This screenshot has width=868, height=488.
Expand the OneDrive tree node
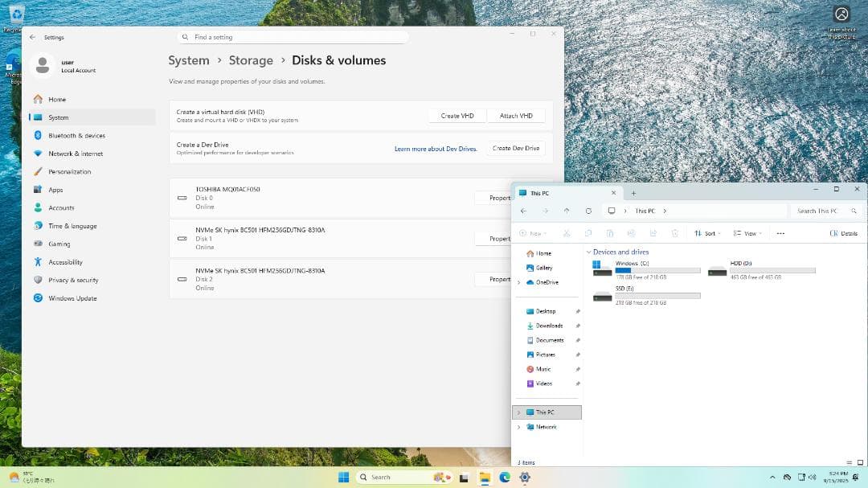518,282
